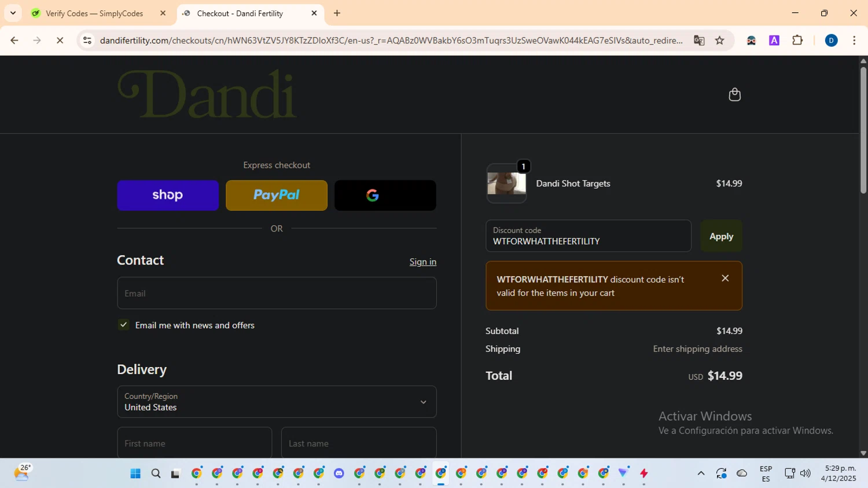This screenshot has width=868, height=488.
Task: Open the goggles-avatar browser extension
Action: (751, 41)
